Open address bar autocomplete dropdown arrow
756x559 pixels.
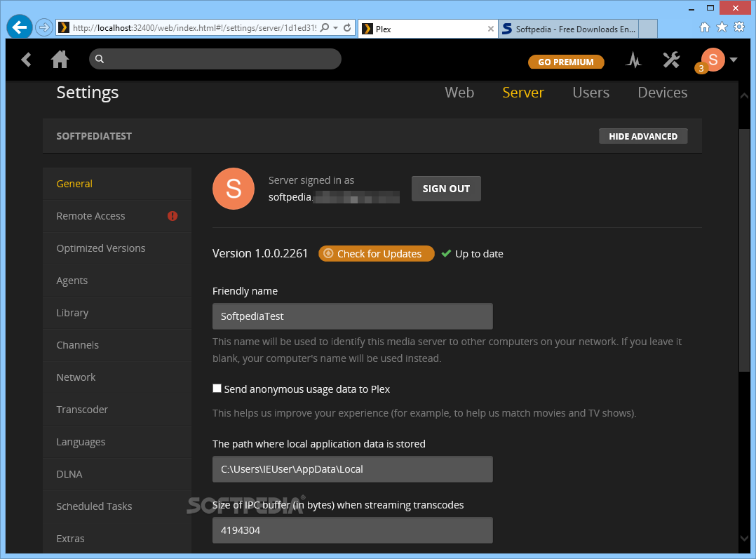pyautogui.click(x=335, y=28)
